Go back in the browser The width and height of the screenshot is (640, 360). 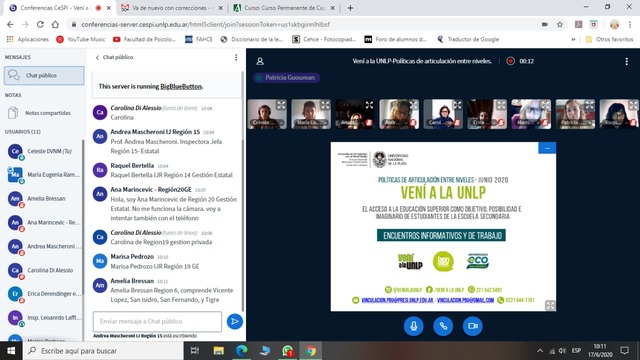(10, 24)
